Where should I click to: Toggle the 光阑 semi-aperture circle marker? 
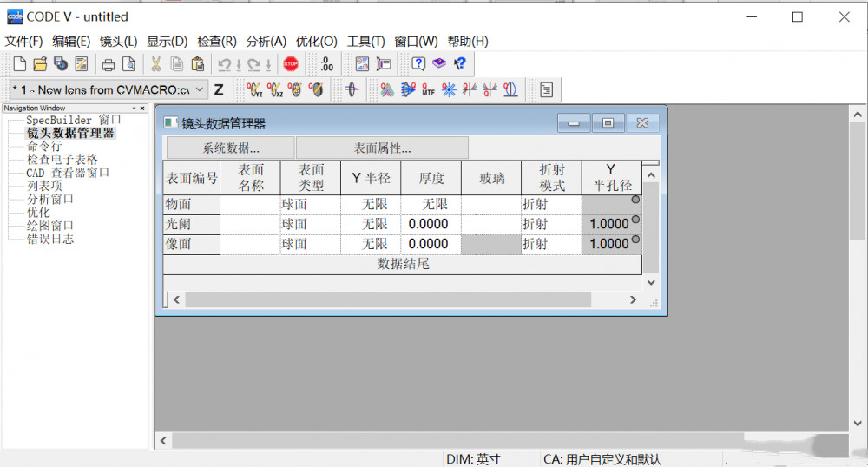click(x=635, y=220)
